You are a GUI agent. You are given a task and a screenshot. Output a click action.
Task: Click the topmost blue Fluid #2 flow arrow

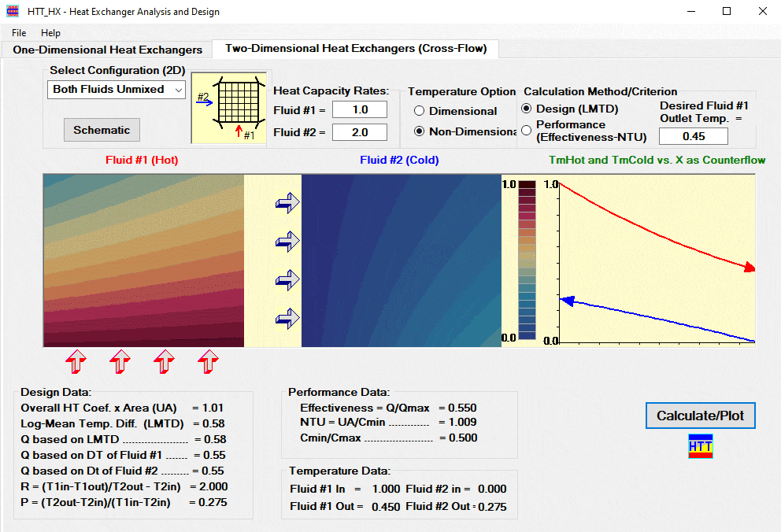click(287, 204)
